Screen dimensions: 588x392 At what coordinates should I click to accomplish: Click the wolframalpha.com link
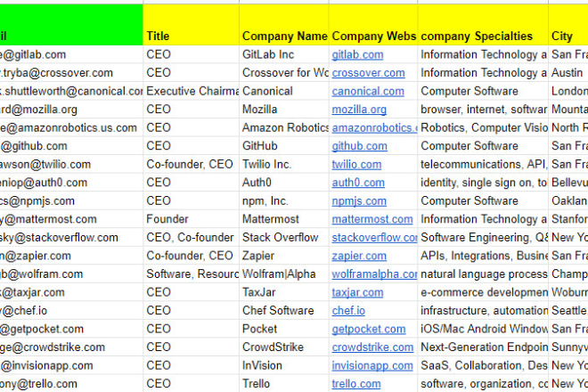point(374,274)
